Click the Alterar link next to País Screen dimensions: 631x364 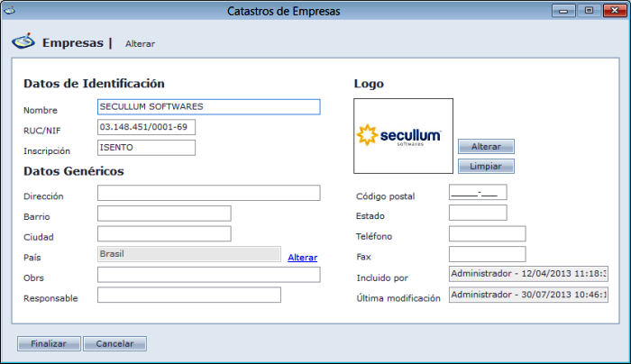click(x=302, y=258)
